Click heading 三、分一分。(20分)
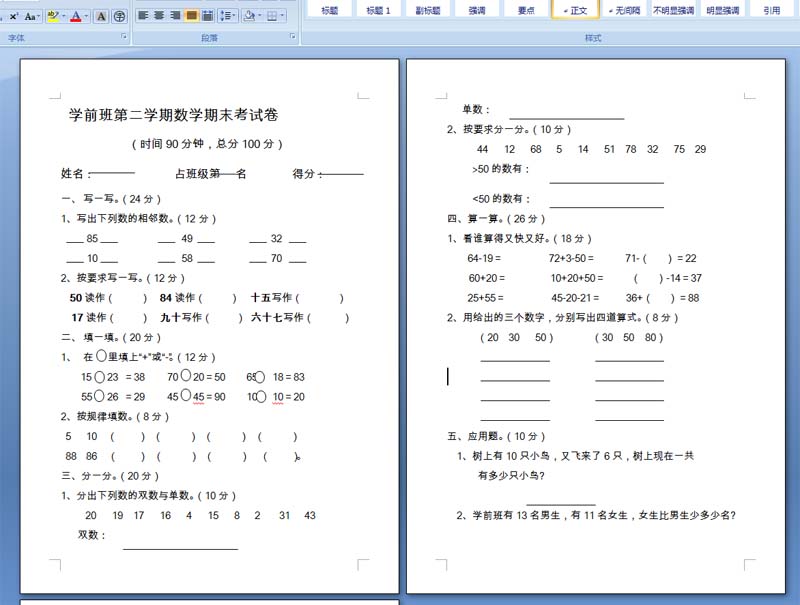This screenshot has width=800, height=605. (110, 476)
